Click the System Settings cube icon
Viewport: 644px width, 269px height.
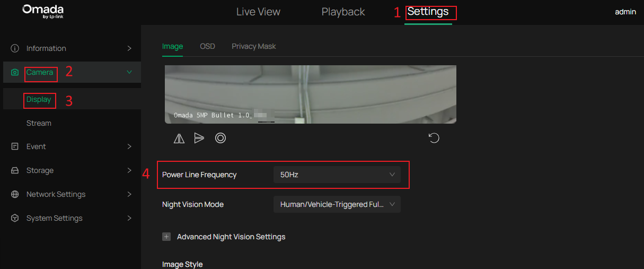[x=15, y=218]
